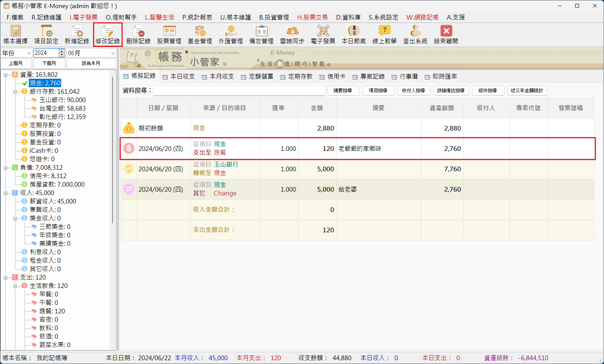Screen dimensions: 604x364
Task: Click 條件搜尋 button
Action: tap(488, 91)
